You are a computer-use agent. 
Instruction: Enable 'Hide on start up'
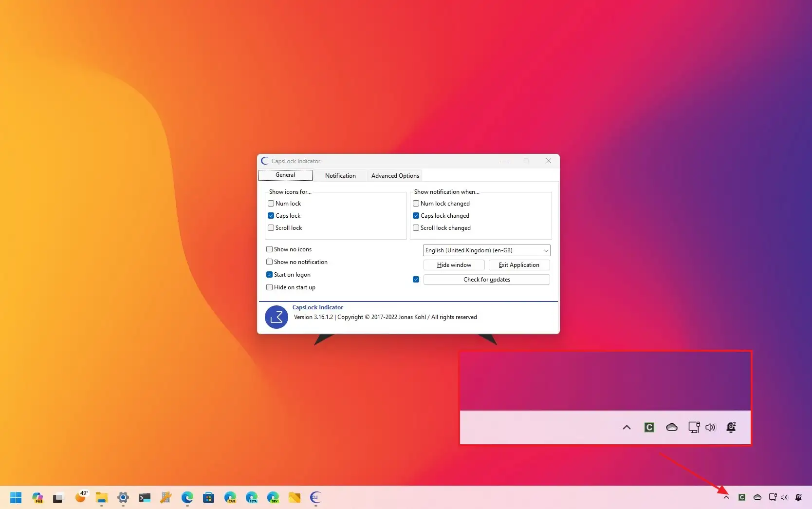[269, 287]
